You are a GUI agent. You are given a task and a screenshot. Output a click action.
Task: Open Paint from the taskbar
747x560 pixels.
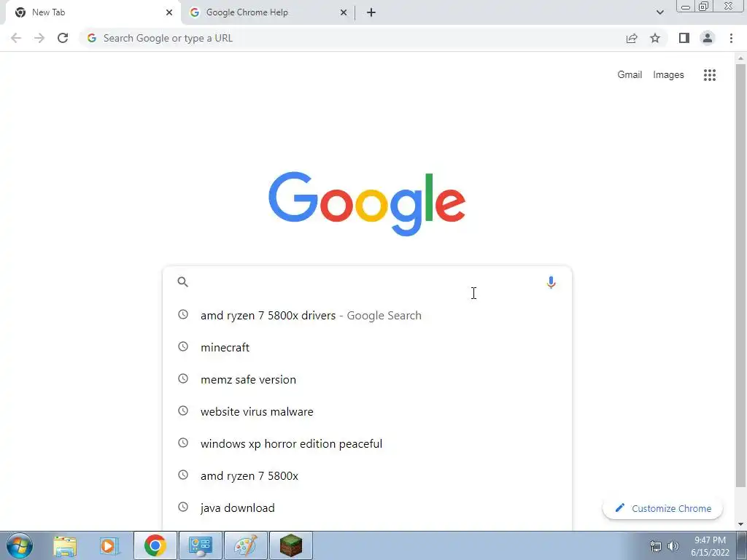pyautogui.click(x=246, y=545)
